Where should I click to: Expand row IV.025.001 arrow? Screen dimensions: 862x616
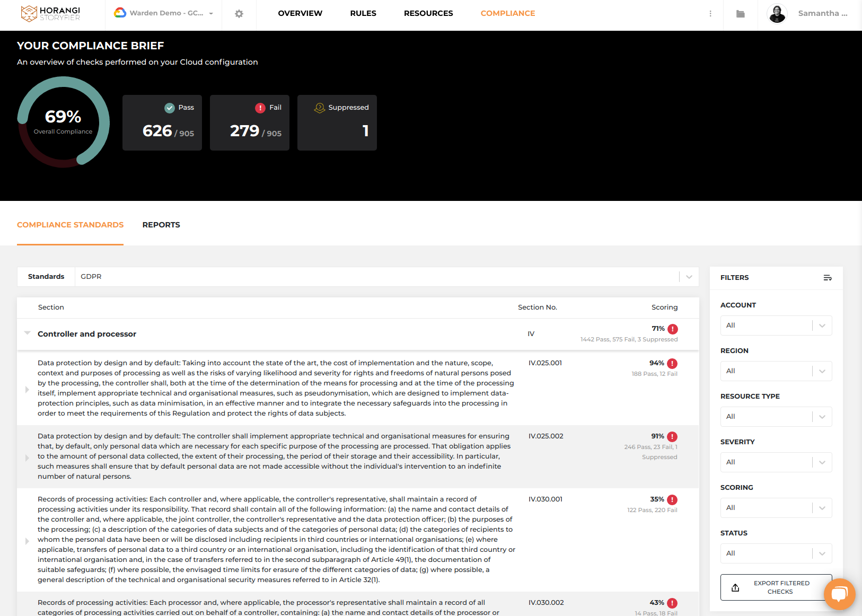27,390
